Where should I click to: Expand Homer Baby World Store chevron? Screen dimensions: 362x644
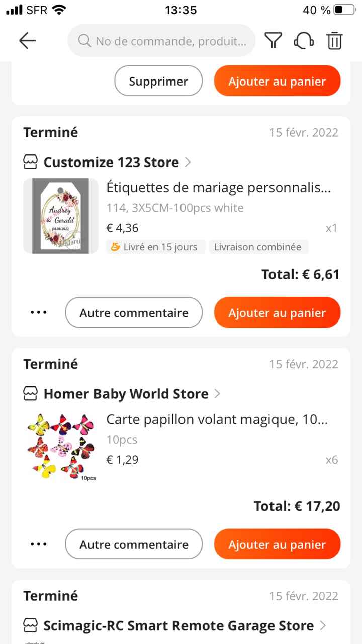tap(217, 394)
